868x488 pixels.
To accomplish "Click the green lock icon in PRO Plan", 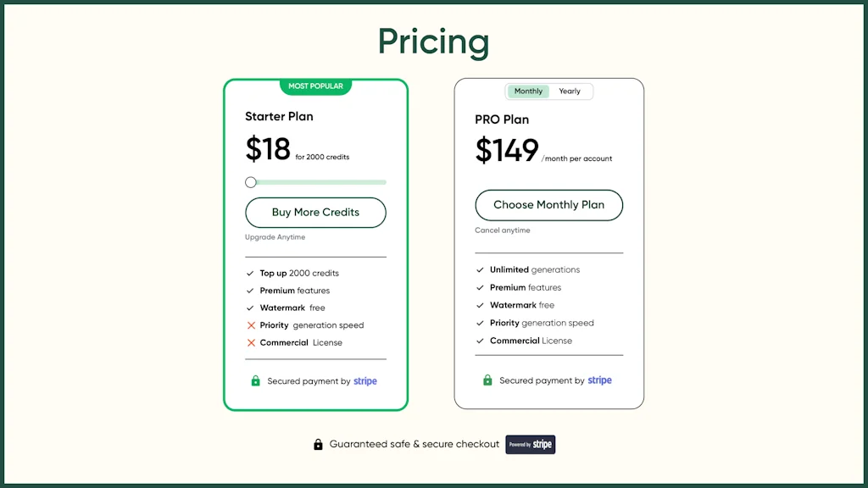I will 487,380.
